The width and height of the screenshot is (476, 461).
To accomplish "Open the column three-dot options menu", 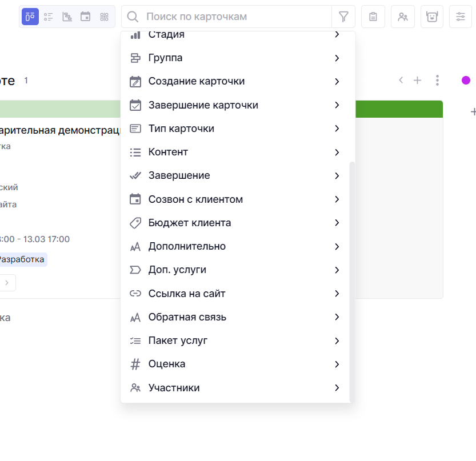I will pos(437,81).
